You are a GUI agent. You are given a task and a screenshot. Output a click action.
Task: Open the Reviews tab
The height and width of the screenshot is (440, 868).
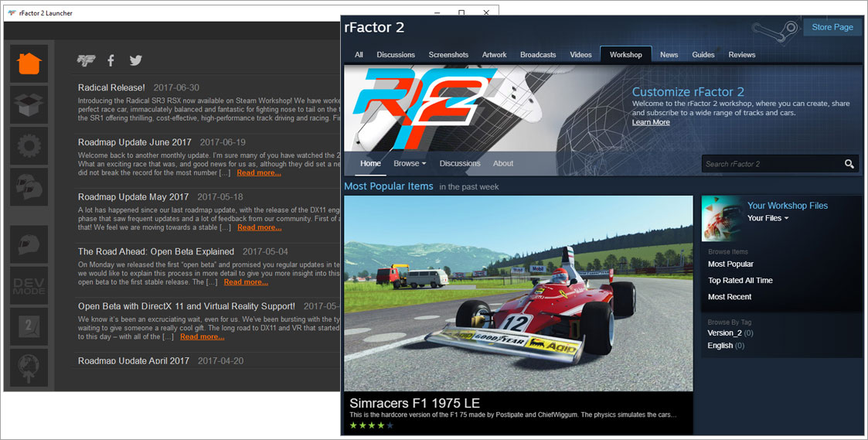click(x=742, y=55)
